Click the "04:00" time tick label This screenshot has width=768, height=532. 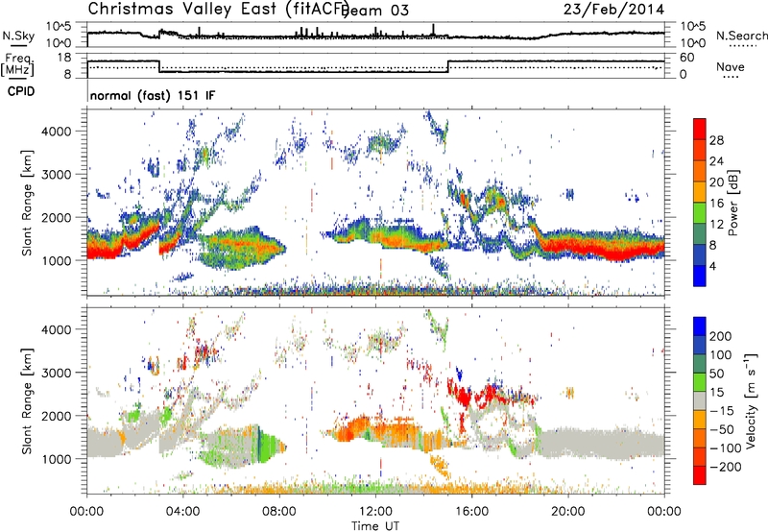click(183, 512)
